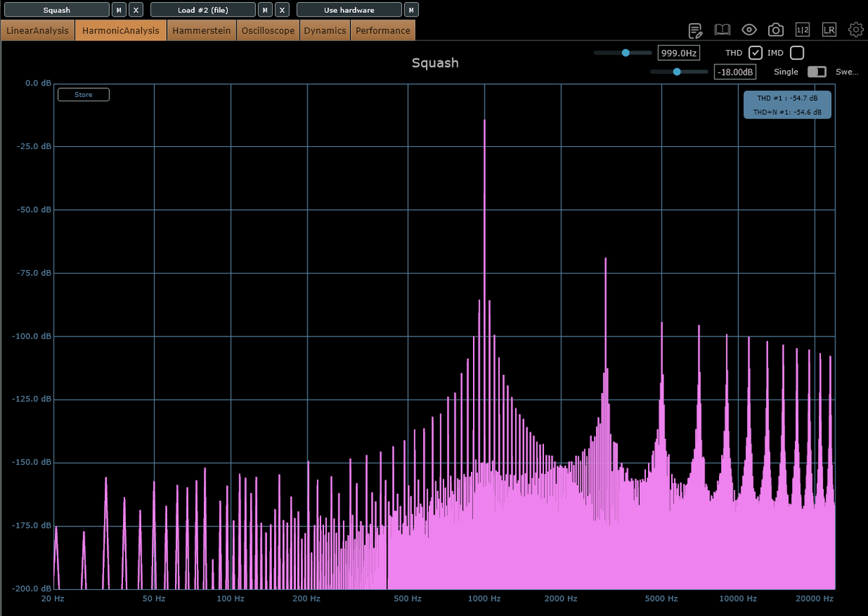The image size is (868, 616).
Task: Go to the Oscilloscope tab
Action: coord(268,30)
